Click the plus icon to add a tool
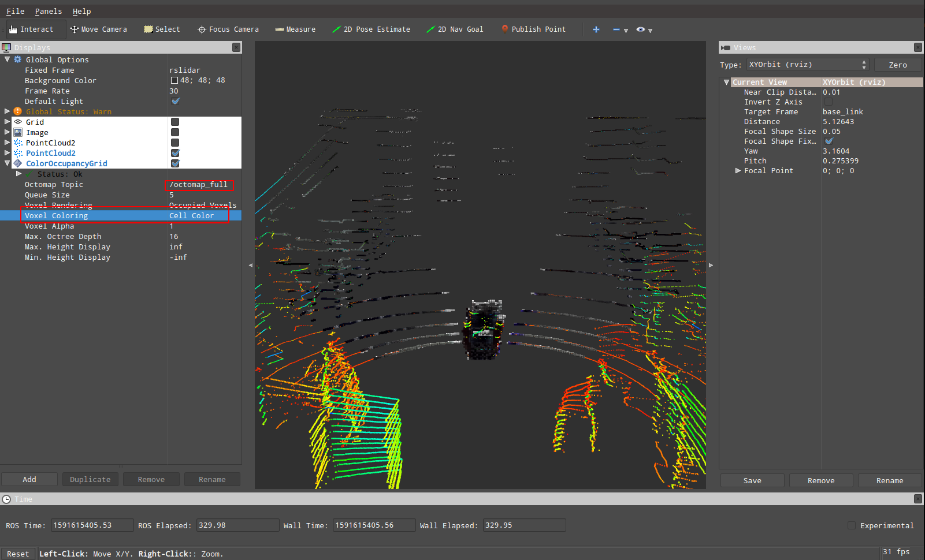This screenshot has width=925, height=560. pyautogui.click(x=596, y=29)
